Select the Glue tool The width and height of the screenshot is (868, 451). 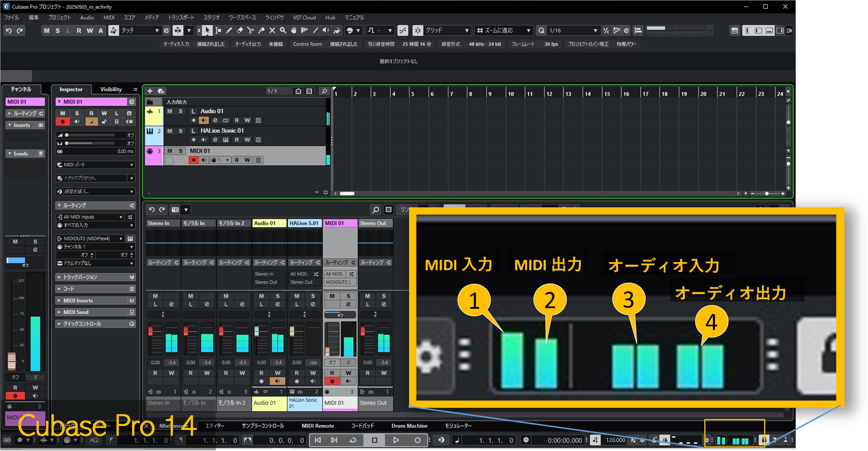point(261,31)
